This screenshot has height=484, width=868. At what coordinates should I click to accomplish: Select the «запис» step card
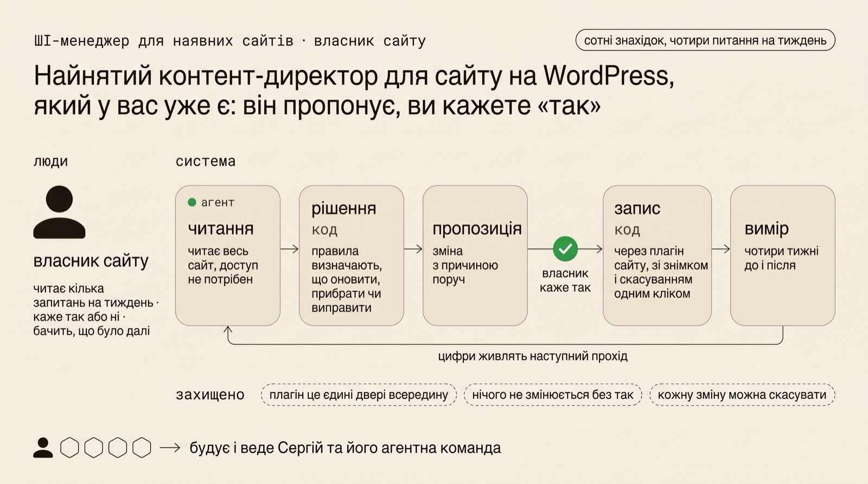(x=657, y=255)
